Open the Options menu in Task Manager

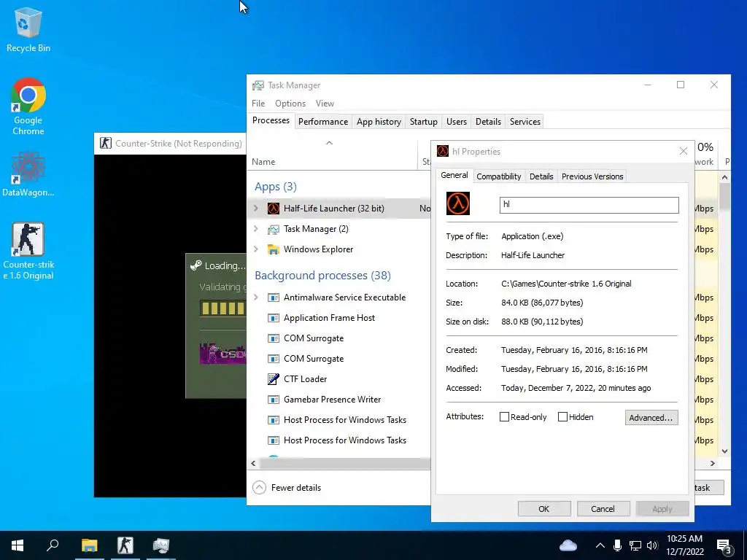pyautogui.click(x=290, y=104)
